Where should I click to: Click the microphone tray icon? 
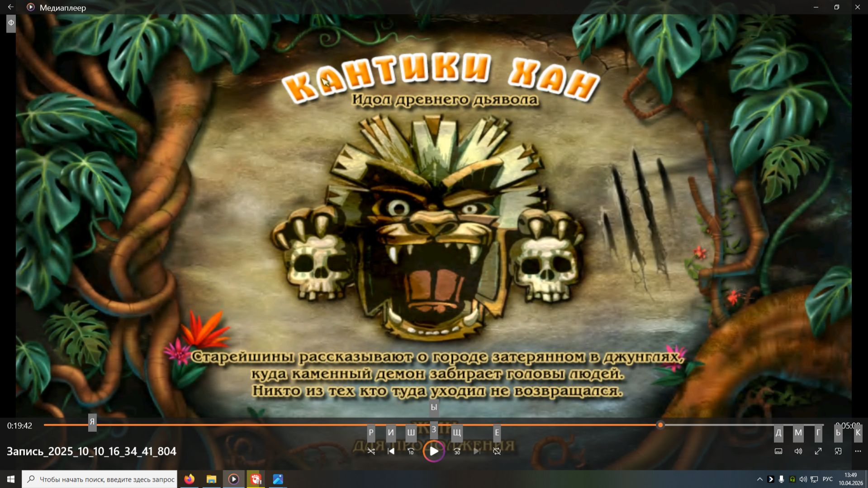781,479
